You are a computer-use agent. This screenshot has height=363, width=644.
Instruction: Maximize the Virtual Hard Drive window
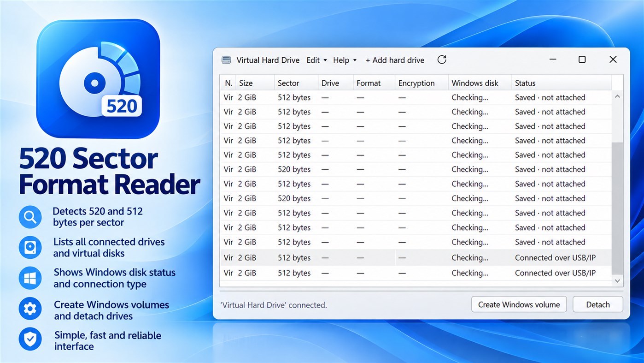tap(582, 60)
